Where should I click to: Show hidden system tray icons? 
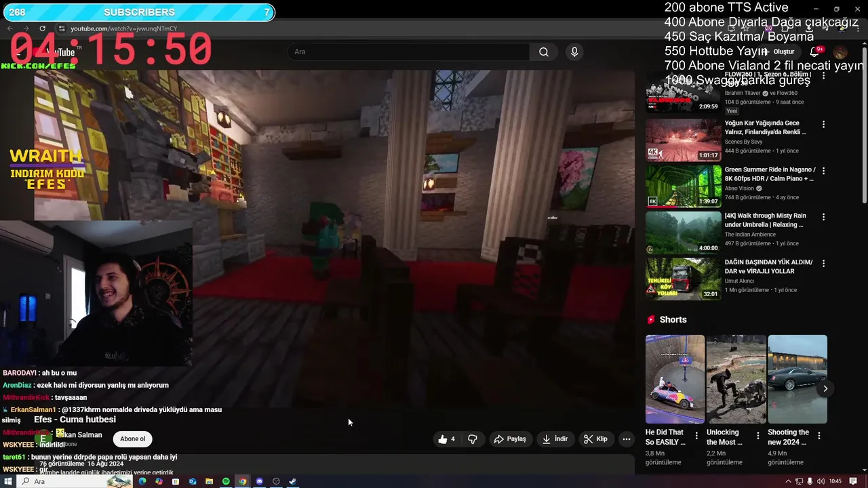pyautogui.click(x=788, y=481)
